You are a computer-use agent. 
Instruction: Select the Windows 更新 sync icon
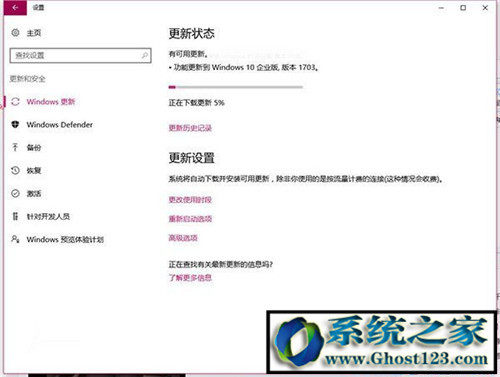(15, 101)
